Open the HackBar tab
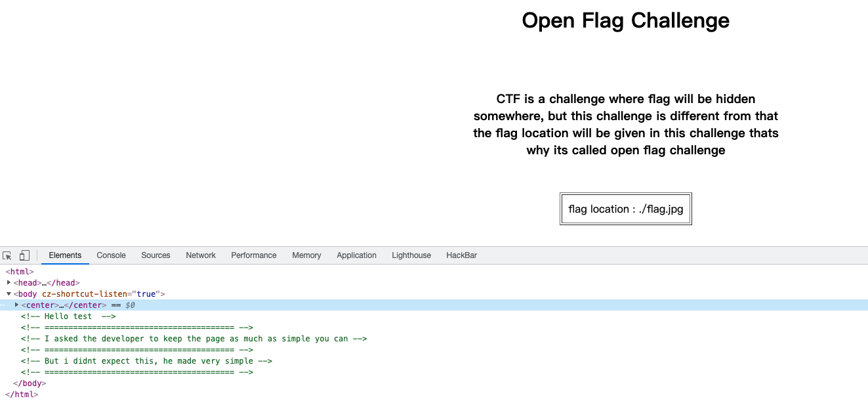Screen dimensions: 868x409 [x=461, y=255]
